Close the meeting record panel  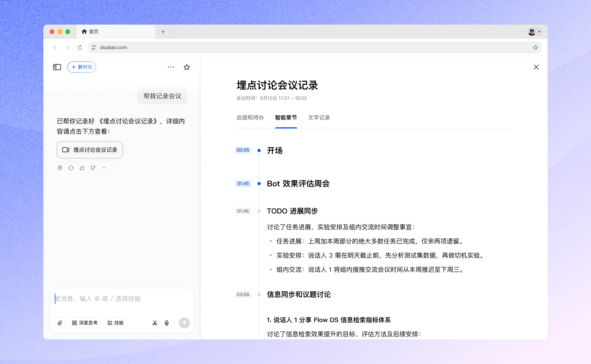[x=536, y=67]
